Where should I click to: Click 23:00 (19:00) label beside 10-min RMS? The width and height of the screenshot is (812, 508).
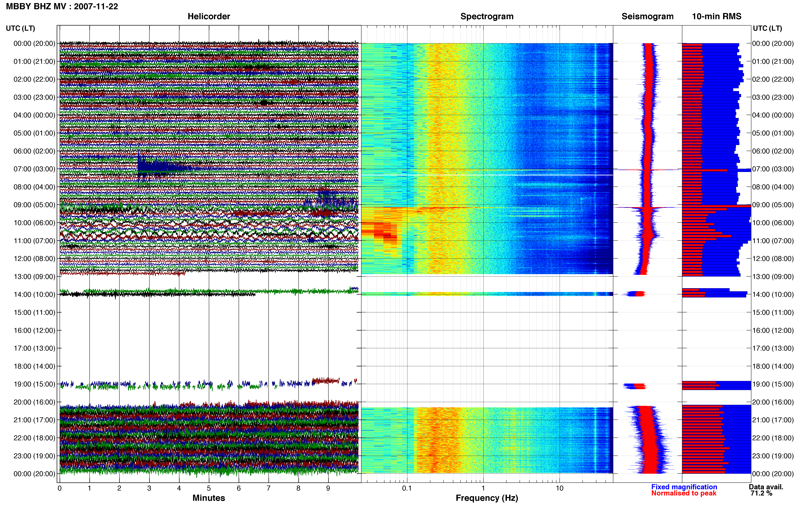pos(773,456)
